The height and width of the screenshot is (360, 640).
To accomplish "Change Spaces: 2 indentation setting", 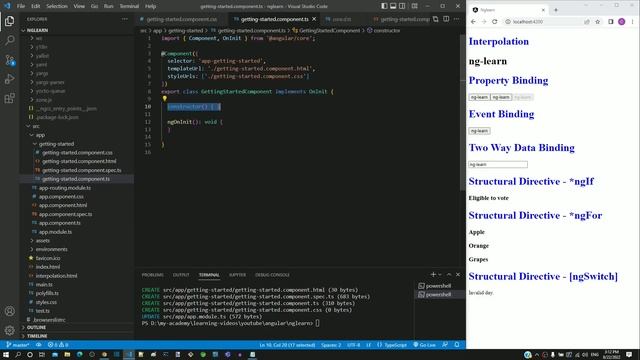I will tap(331, 345).
